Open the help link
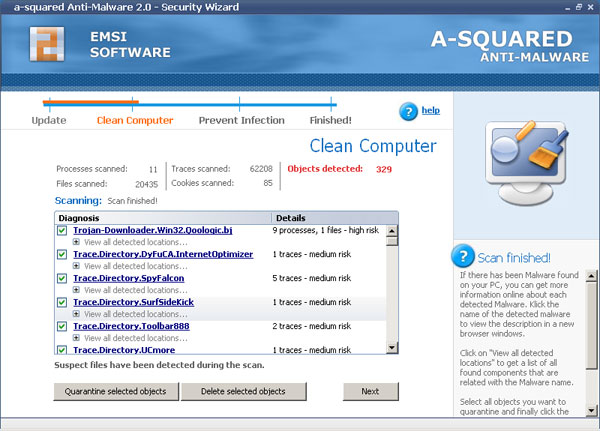600x431 pixels. pos(430,110)
